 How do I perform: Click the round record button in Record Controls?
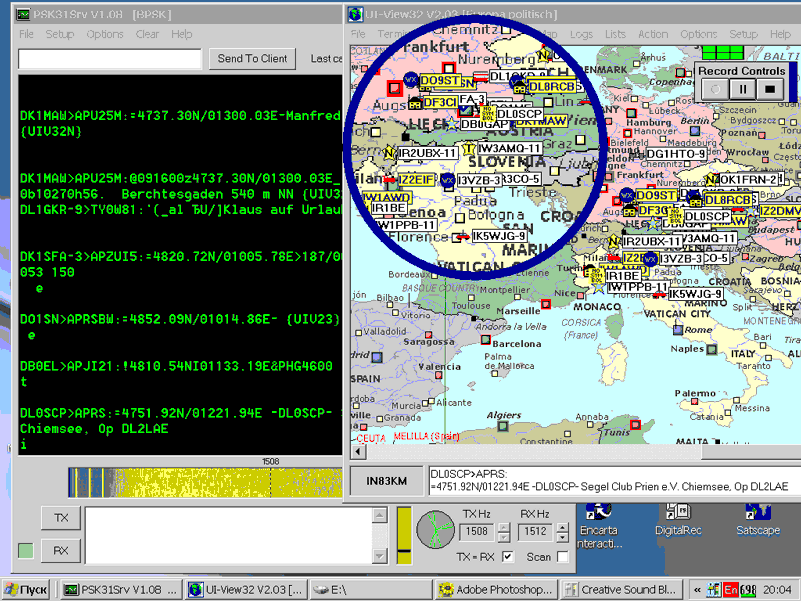715,89
